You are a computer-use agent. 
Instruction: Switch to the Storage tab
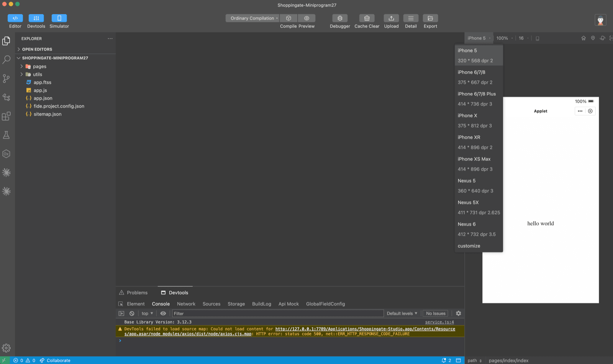236,304
